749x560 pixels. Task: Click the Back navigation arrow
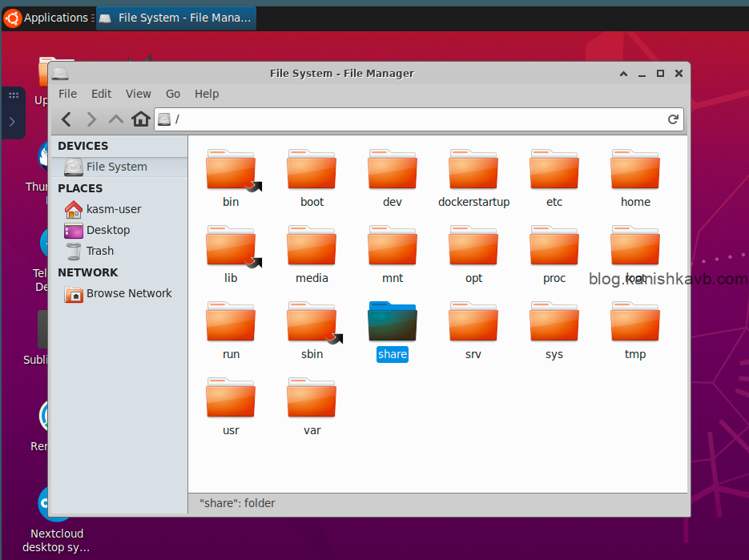point(66,119)
